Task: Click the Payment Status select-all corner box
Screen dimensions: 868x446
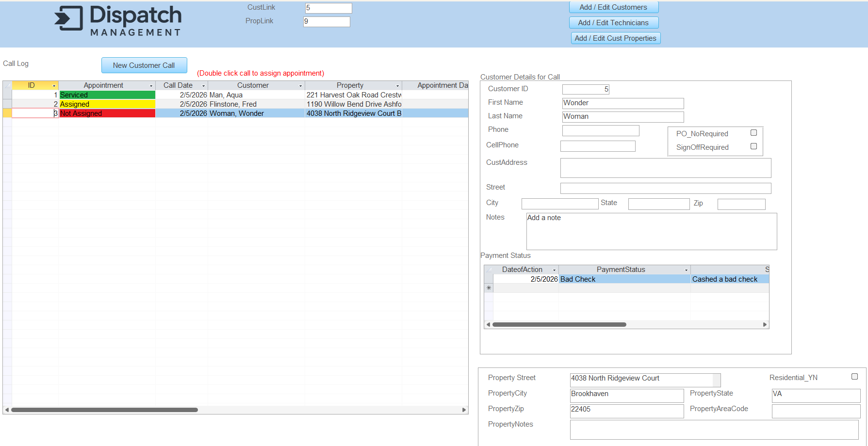Action: [489, 270]
